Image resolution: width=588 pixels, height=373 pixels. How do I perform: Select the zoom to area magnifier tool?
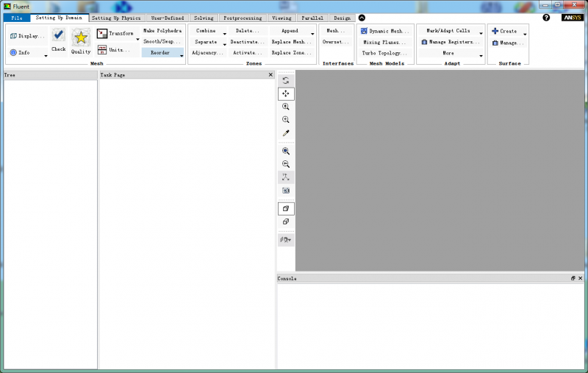click(x=286, y=120)
